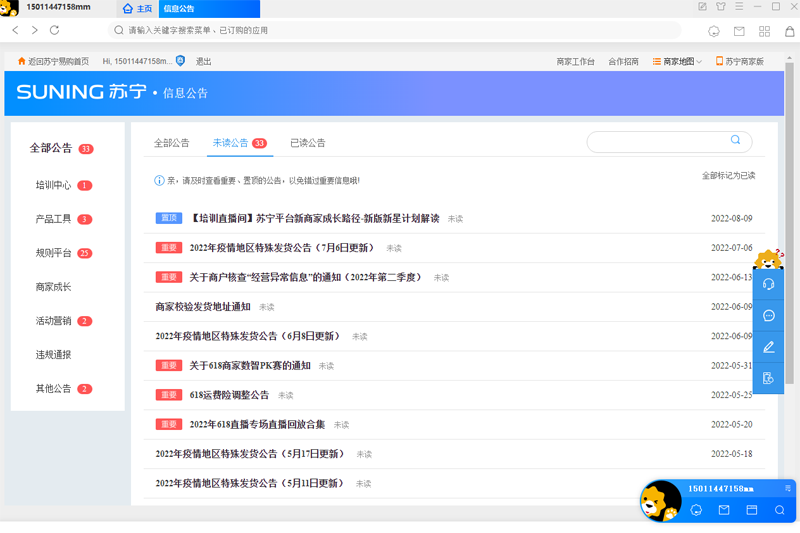Click the magnifier icon in announcement search
This screenshot has height=533, width=800.
click(735, 140)
